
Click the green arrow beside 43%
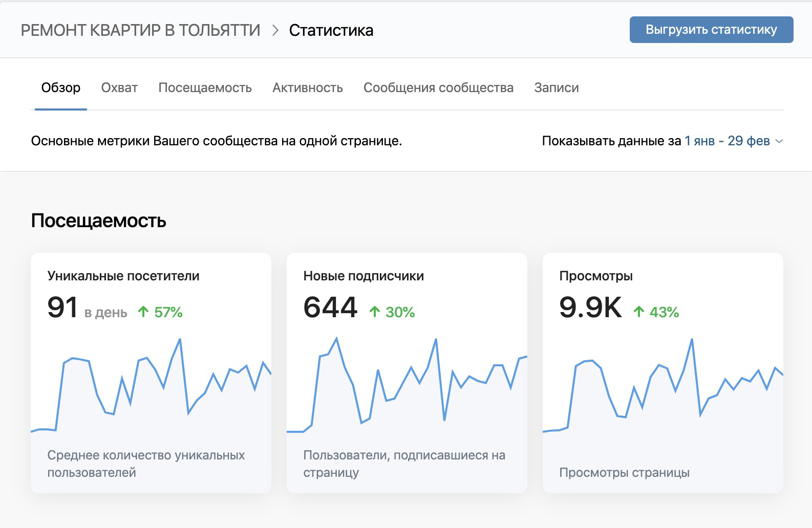click(x=638, y=312)
